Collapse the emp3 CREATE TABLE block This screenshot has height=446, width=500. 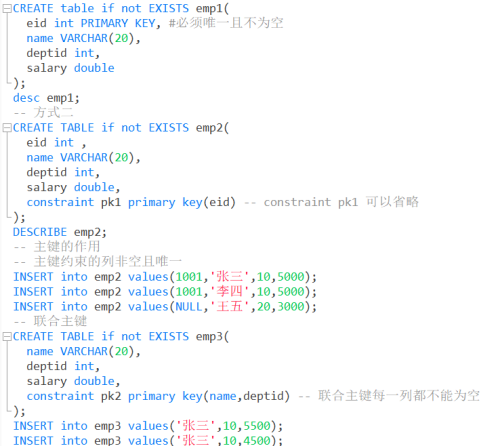[7, 336]
